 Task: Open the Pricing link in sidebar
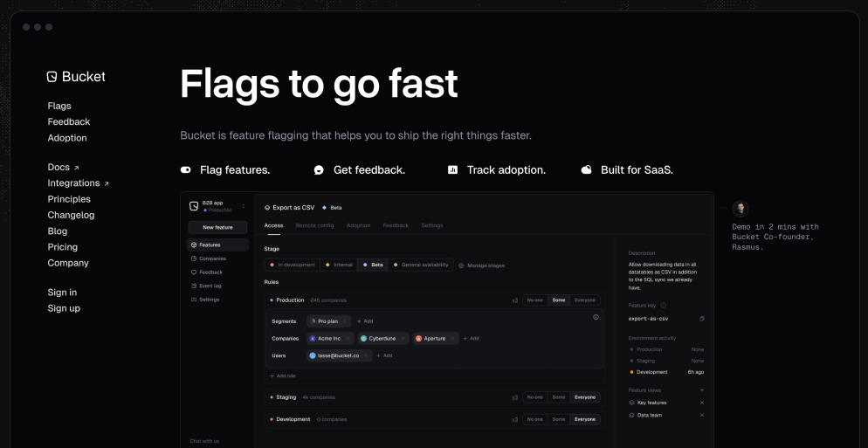pos(62,247)
